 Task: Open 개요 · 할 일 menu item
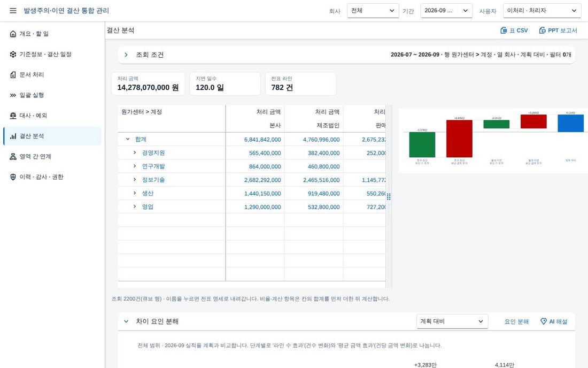pyautogui.click(x=52, y=34)
